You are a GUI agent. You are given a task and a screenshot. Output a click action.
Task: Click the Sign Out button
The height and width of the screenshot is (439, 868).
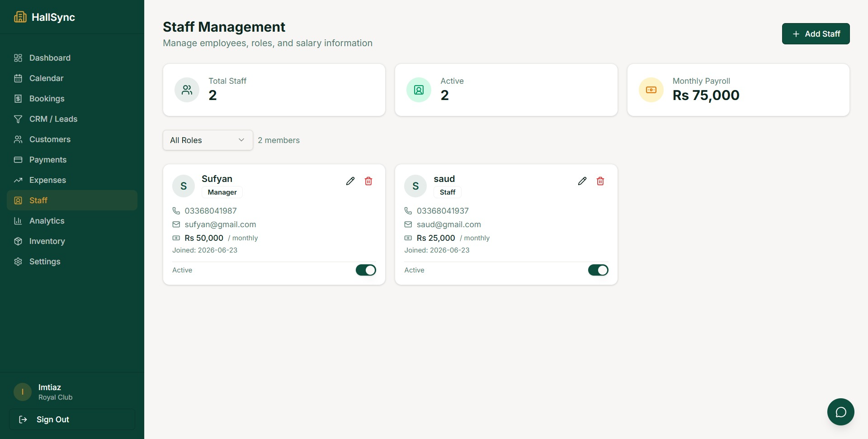point(72,420)
